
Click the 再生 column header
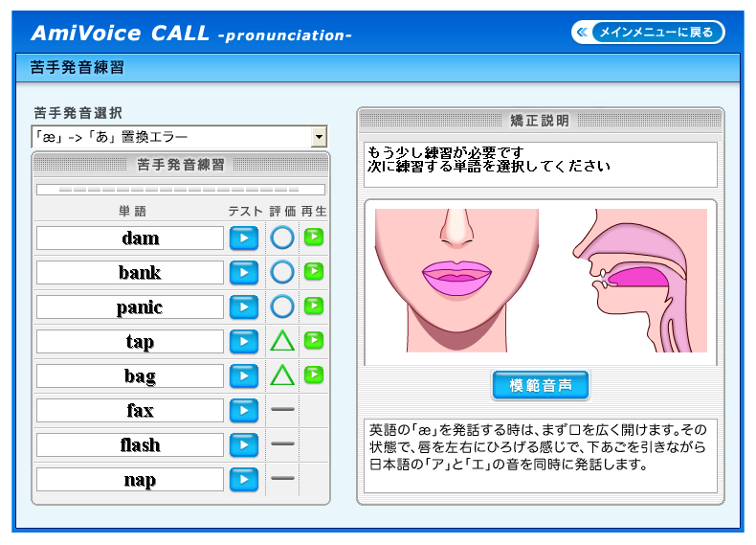tap(314, 211)
